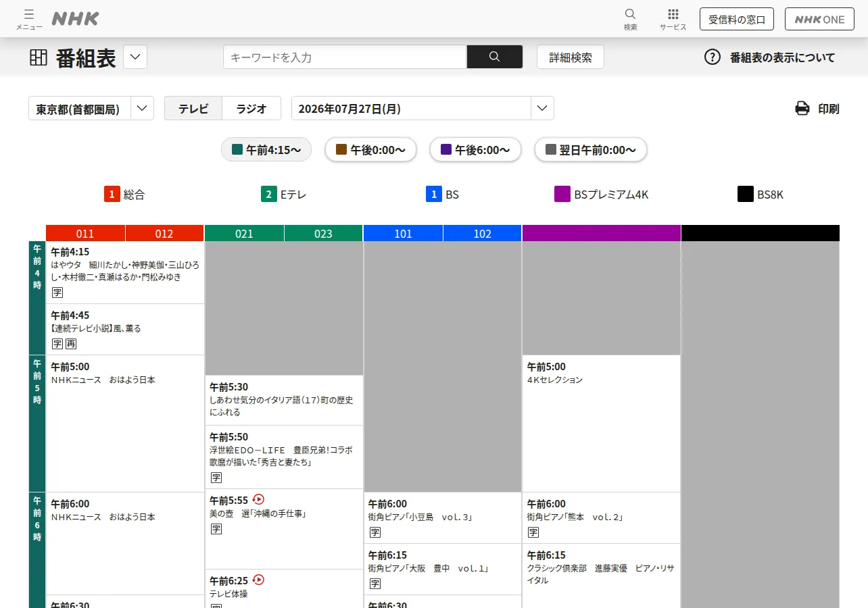Click the NHK ONE button
Viewport: 868px width, 608px height.
point(819,19)
